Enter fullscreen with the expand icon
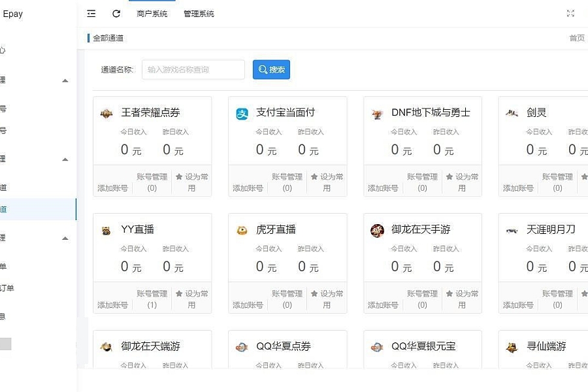 (x=570, y=14)
